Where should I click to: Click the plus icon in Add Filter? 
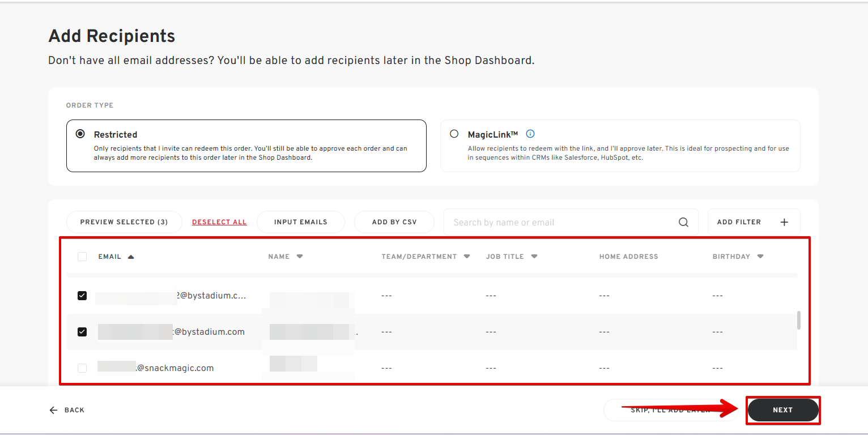(784, 223)
